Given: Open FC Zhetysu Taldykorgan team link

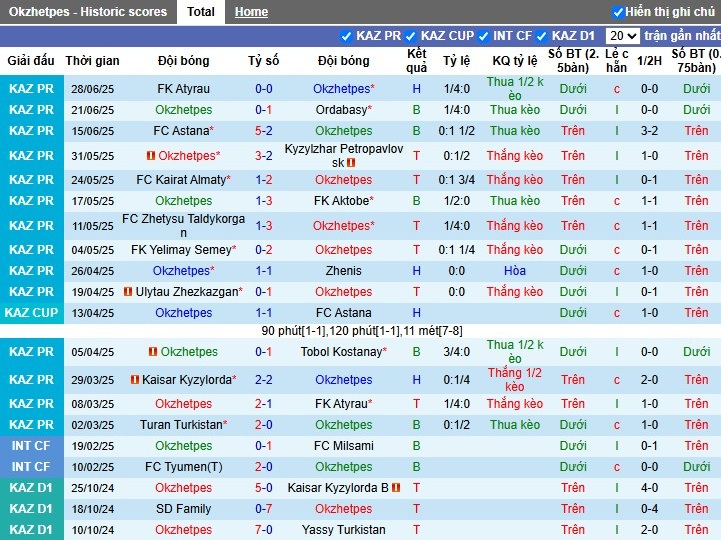Looking at the screenshot, I should (183, 226).
